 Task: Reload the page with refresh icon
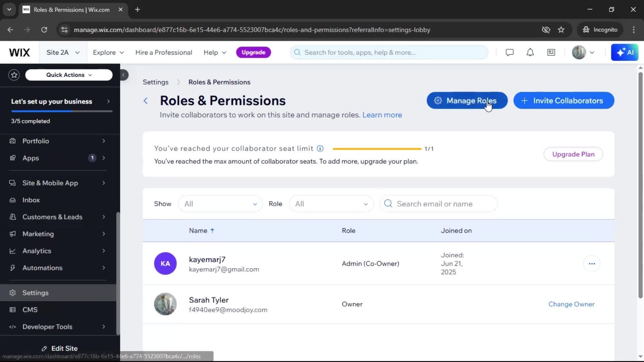(44, 29)
